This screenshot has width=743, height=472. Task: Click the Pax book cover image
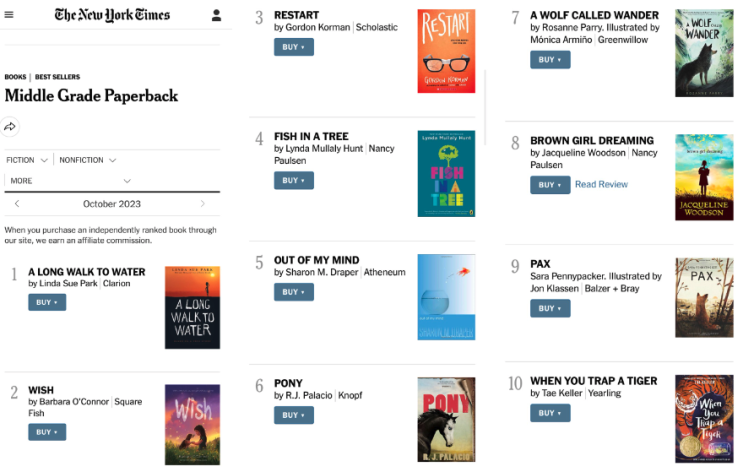[x=704, y=298]
